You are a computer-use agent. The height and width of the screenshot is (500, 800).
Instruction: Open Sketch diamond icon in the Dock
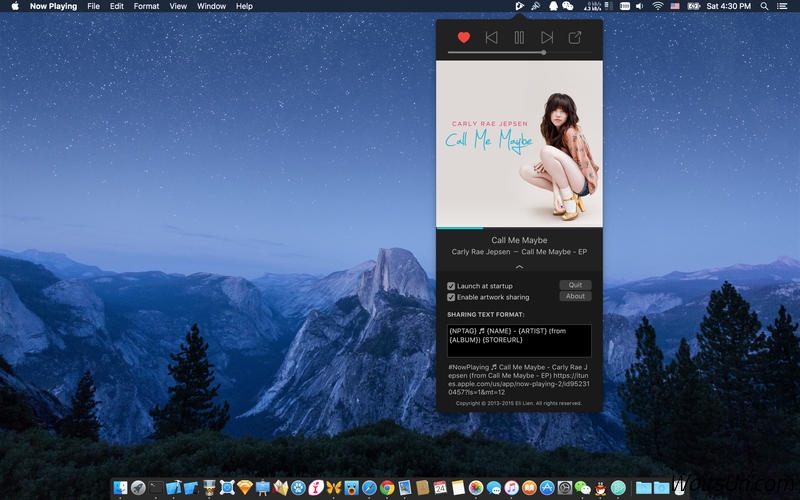tap(245, 488)
